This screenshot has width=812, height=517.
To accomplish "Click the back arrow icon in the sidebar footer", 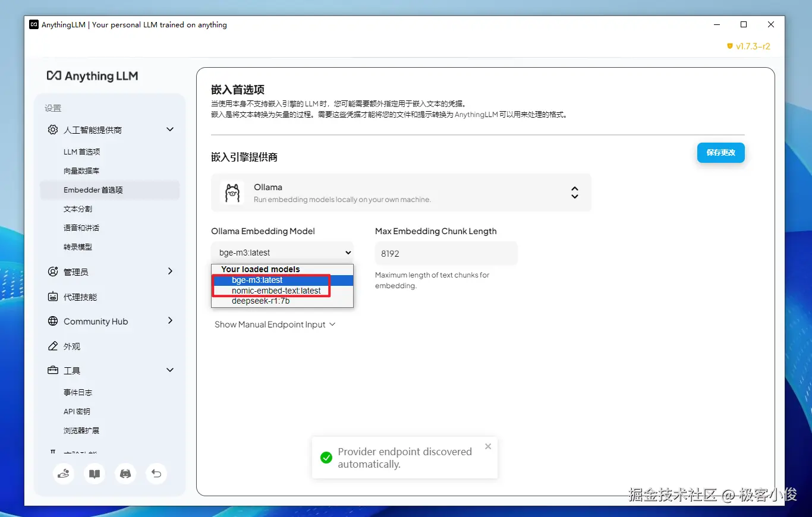I will [156, 474].
